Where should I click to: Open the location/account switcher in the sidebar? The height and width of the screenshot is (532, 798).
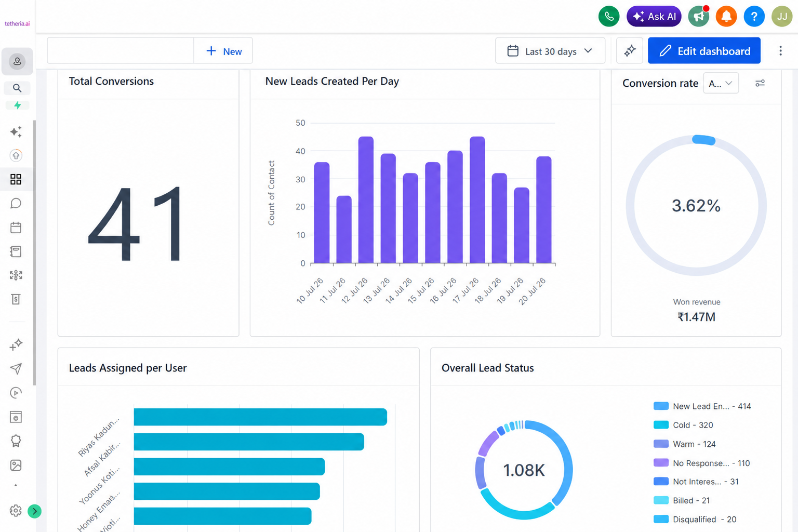coord(17,61)
